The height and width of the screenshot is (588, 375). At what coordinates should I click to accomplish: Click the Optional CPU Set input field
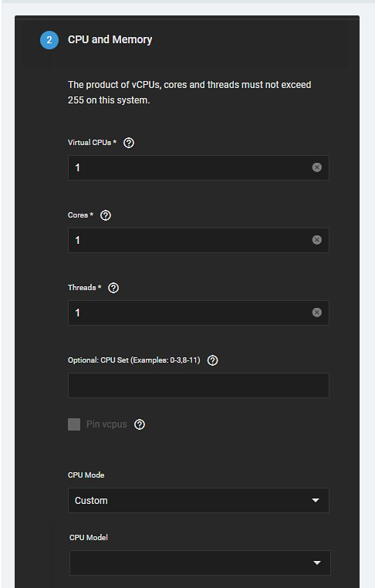198,385
